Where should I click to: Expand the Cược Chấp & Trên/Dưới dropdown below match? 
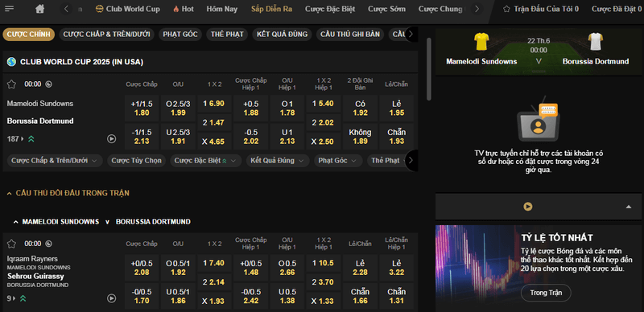pos(54,161)
